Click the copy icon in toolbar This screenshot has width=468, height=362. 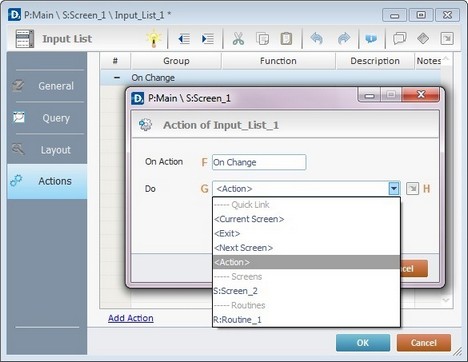pos(262,39)
